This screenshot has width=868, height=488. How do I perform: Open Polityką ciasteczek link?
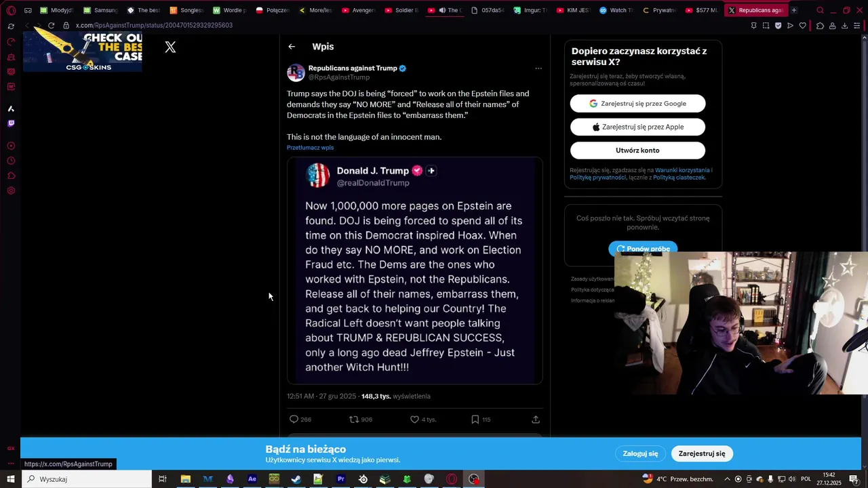pos(679,178)
